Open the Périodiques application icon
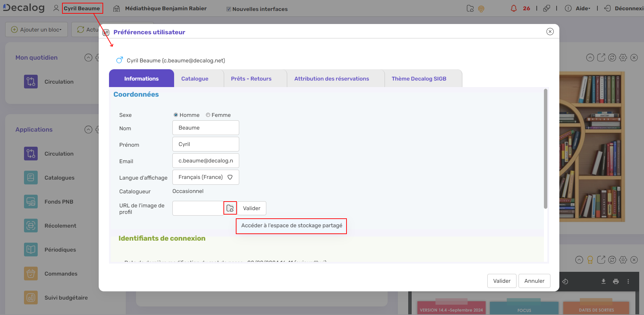The image size is (644, 315). pos(31,250)
